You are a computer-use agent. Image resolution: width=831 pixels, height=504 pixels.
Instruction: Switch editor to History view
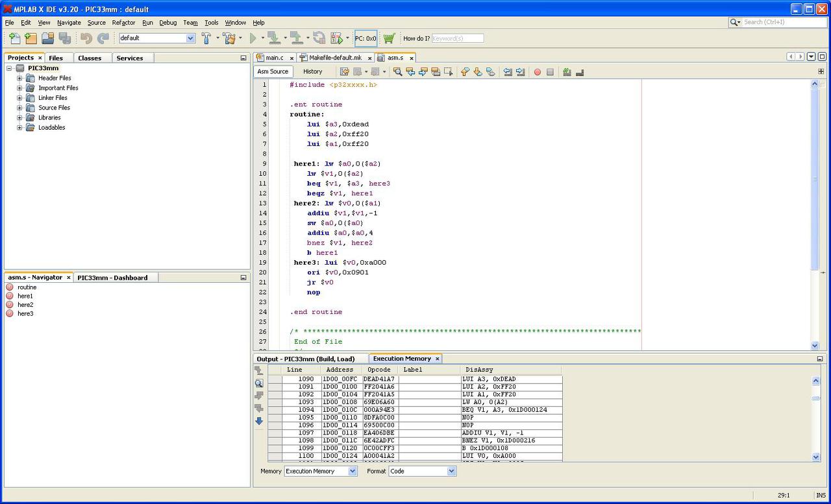(x=312, y=72)
